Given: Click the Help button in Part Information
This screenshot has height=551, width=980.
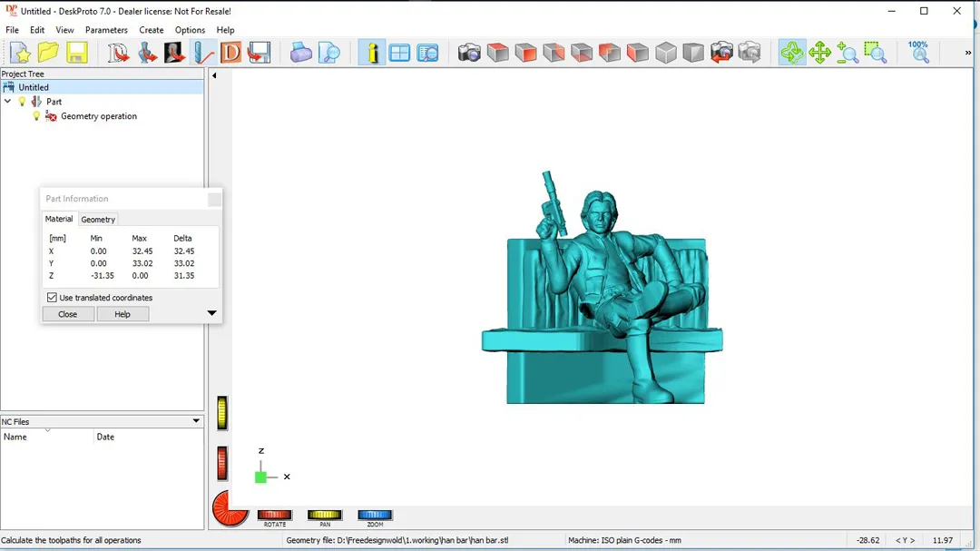Looking at the screenshot, I should coord(122,314).
